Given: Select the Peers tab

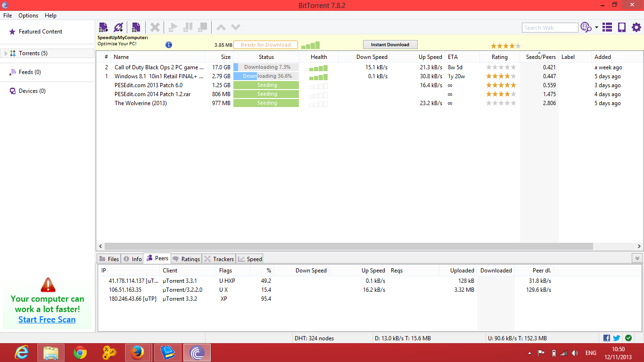Looking at the screenshot, I should point(157,258).
